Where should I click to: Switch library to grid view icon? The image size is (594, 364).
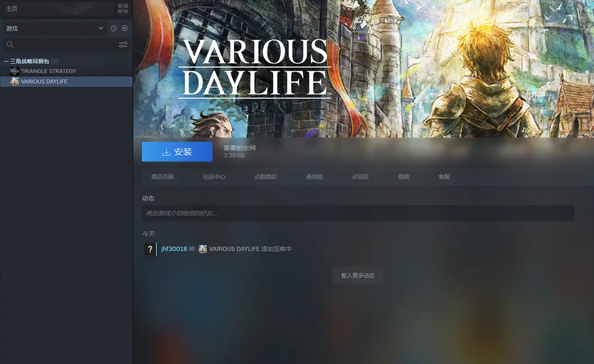point(123,9)
